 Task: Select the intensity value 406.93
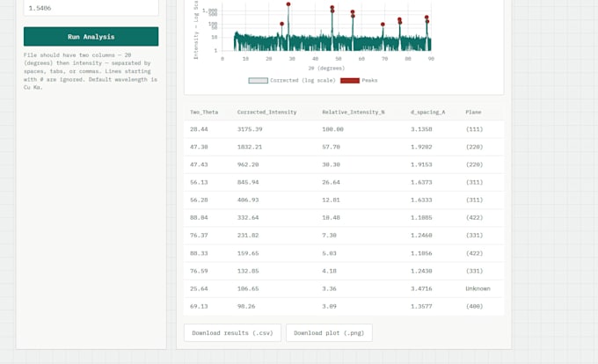coord(248,200)
